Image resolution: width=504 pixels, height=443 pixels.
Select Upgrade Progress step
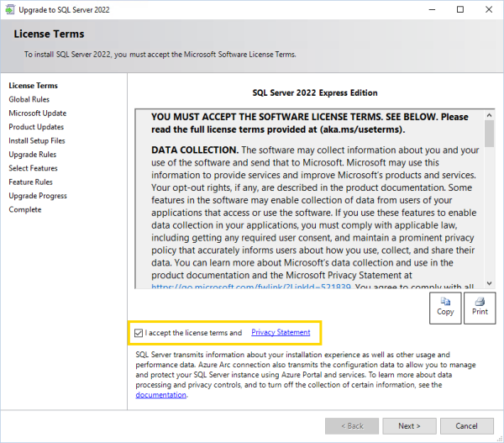point(37,196)
